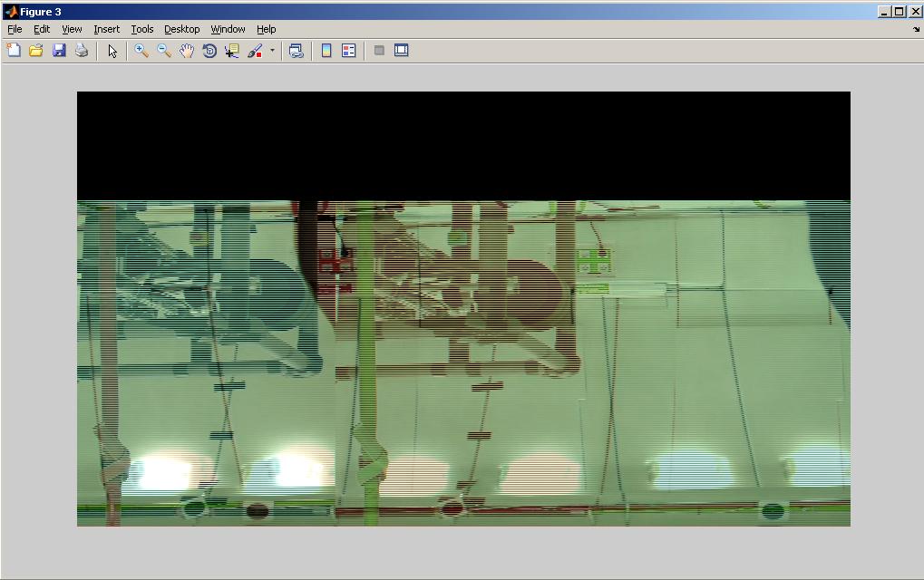Open the Desktop menu
Viewport: 924px width, 580px height.
pos(181,29)
